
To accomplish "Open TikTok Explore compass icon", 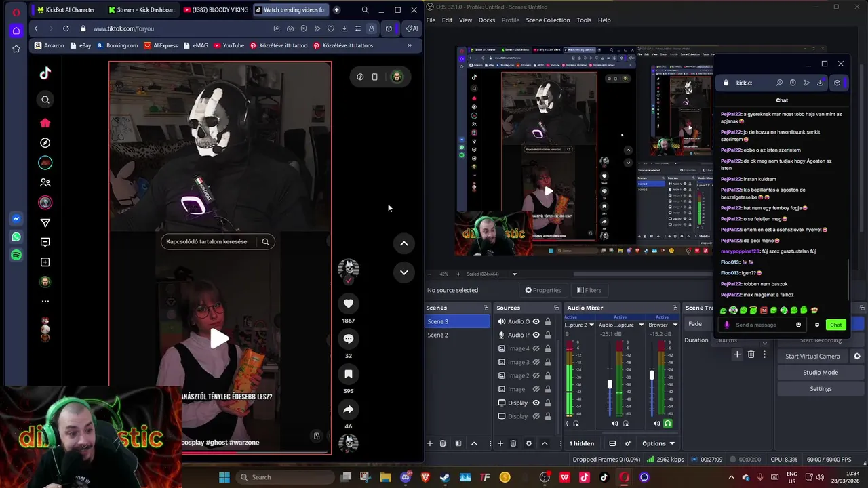I will coord(45,143).
